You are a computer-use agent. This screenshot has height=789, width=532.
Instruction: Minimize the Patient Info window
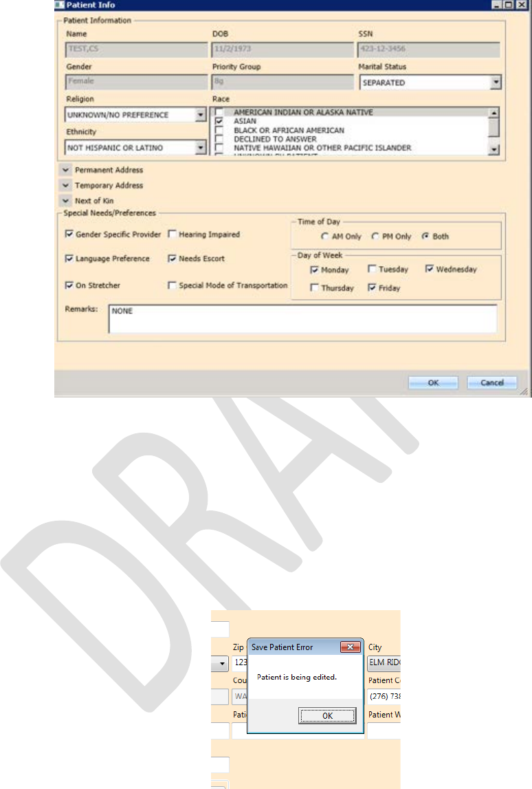(x=497, y=5)
